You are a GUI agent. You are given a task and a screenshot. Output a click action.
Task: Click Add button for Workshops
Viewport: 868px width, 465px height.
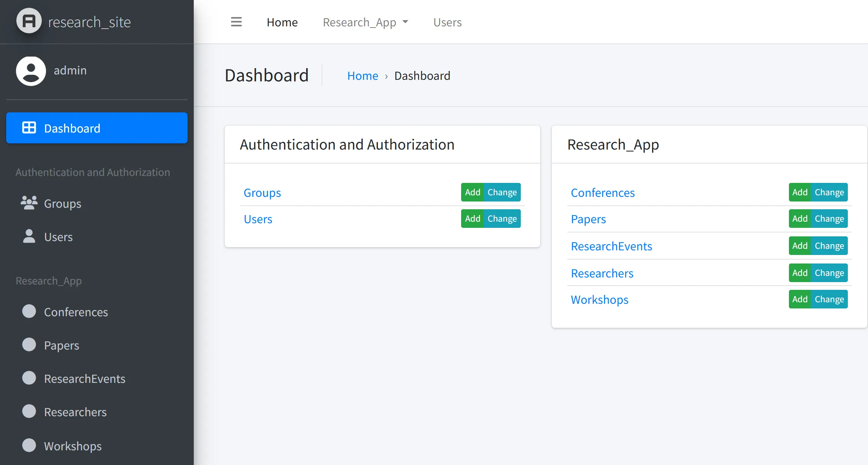(x=800, y=299)
